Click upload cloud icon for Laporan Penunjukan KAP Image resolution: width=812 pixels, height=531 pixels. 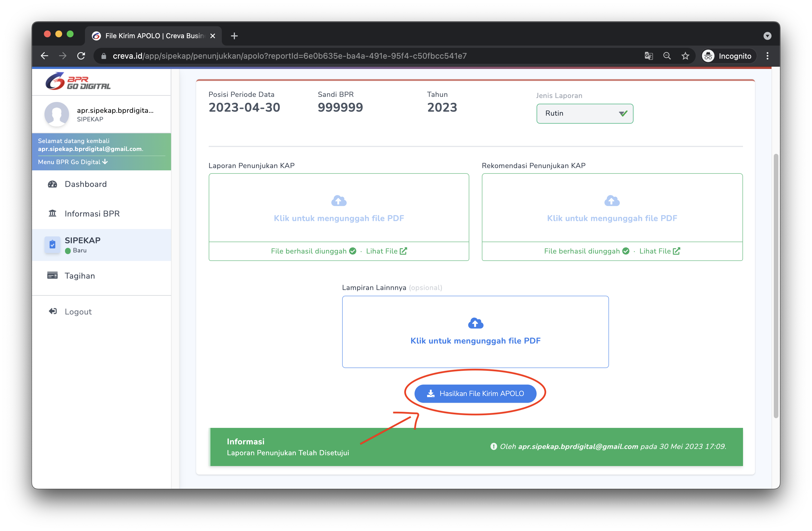[338, 201]
